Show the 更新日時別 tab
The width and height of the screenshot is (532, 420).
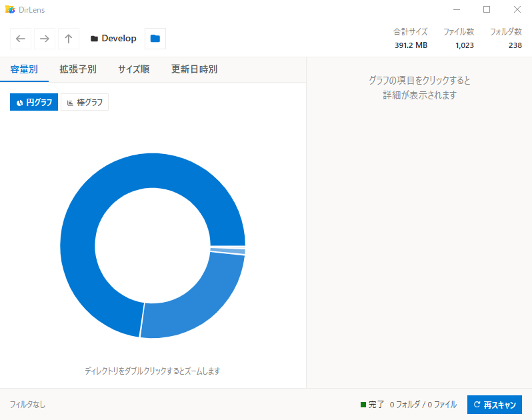tap(194, 69)
